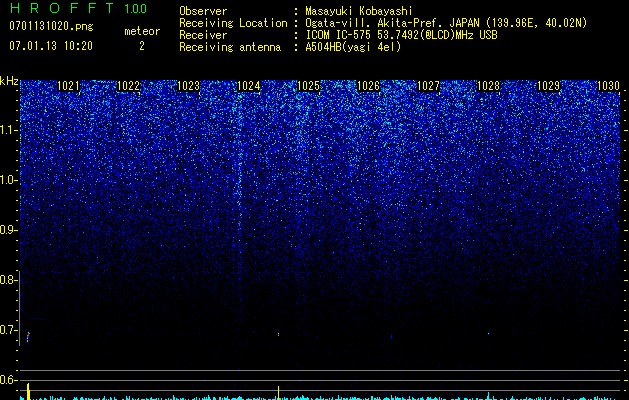Click the 1022 time marker

[128, 86]
